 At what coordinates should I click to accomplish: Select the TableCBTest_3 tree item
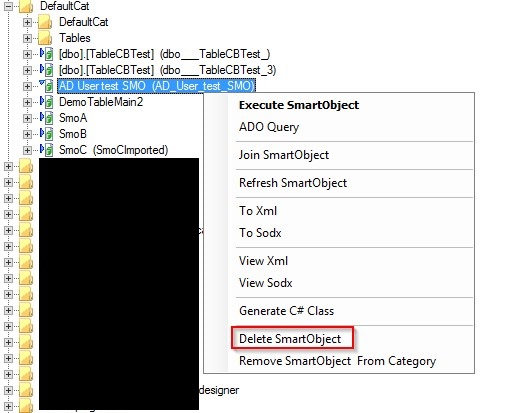point(167,70)
